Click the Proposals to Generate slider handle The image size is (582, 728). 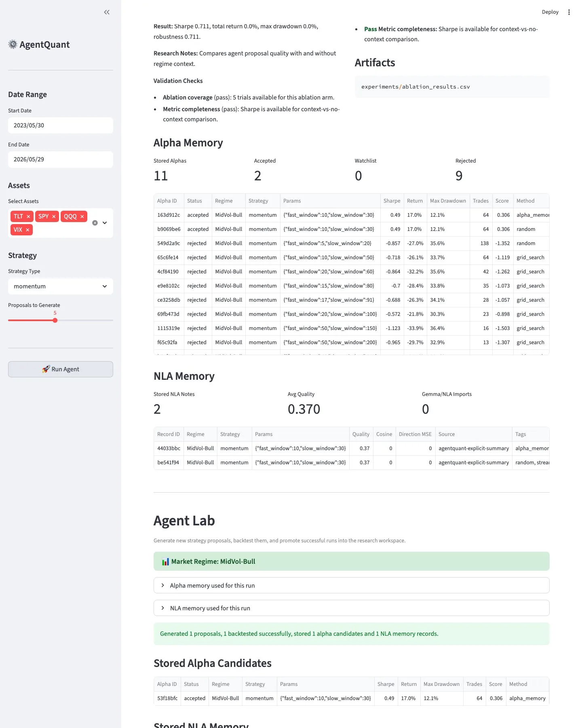click(55, 320)
